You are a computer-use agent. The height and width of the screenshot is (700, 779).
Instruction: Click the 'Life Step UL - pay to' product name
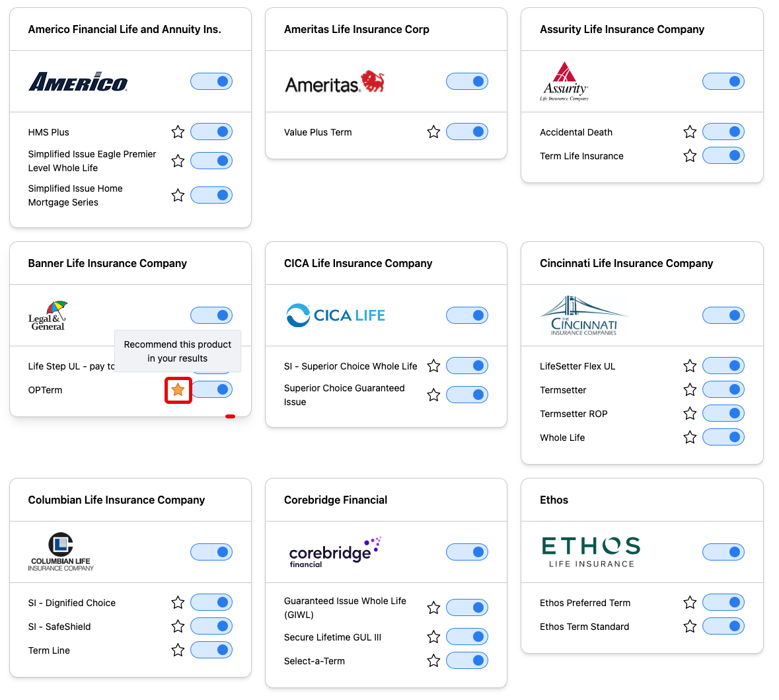point(71,366)
